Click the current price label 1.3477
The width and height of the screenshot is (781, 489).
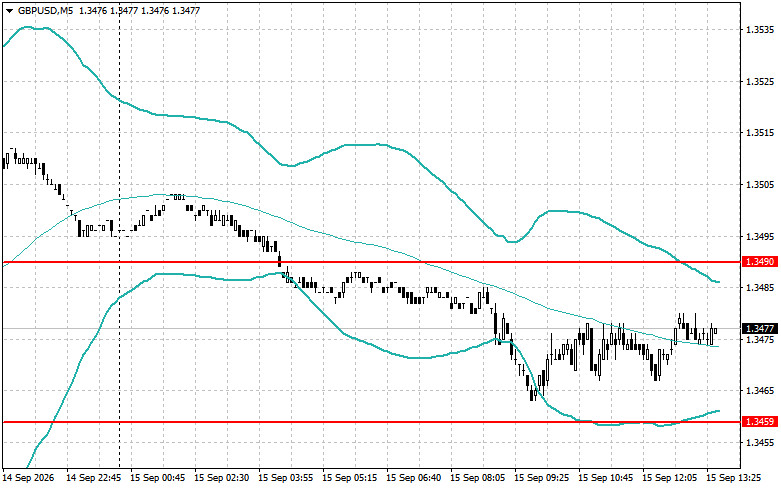pos(760,329)
